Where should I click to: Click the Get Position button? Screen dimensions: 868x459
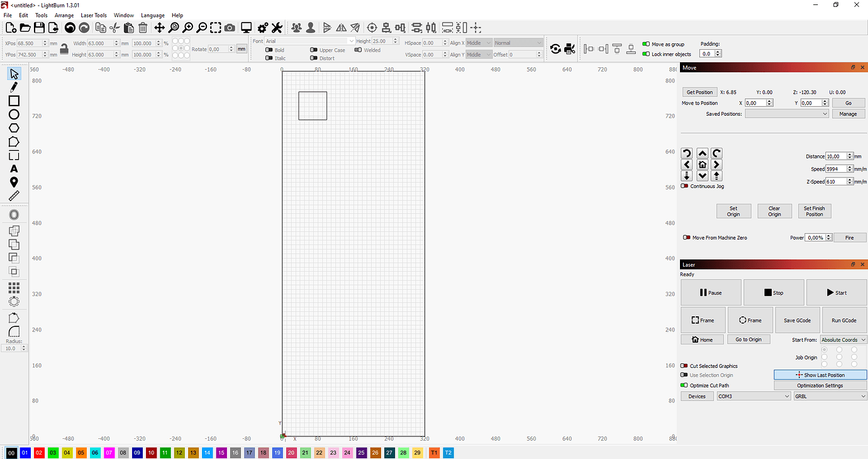[x=699, y=92]
